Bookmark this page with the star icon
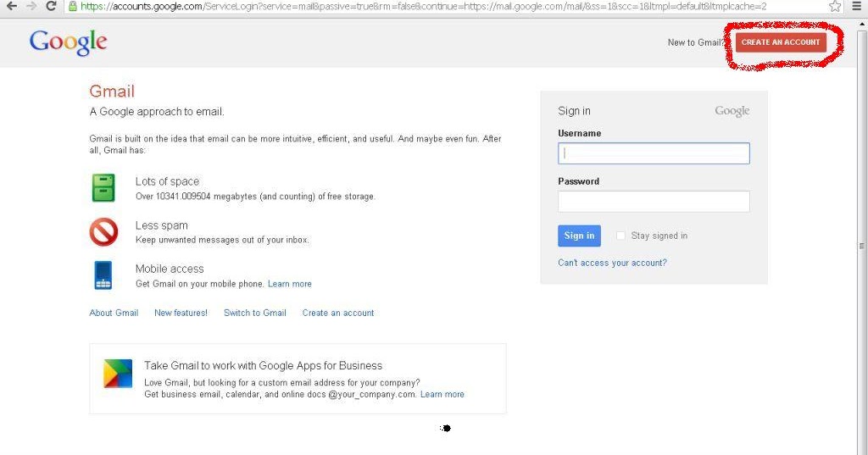 click(x=835, y=7)
